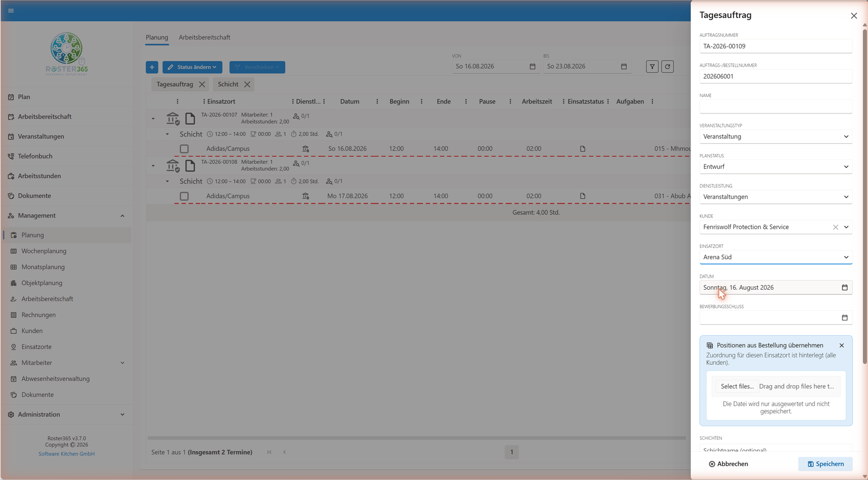The height and width of the screenshot is (480, 868).
Task: Open calendar icon in DATUM field
Action: [x=845, y=287]
